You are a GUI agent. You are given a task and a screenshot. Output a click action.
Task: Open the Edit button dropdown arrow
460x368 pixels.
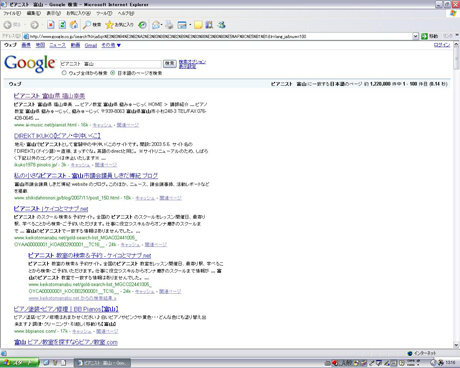click(x=190, y=25)
